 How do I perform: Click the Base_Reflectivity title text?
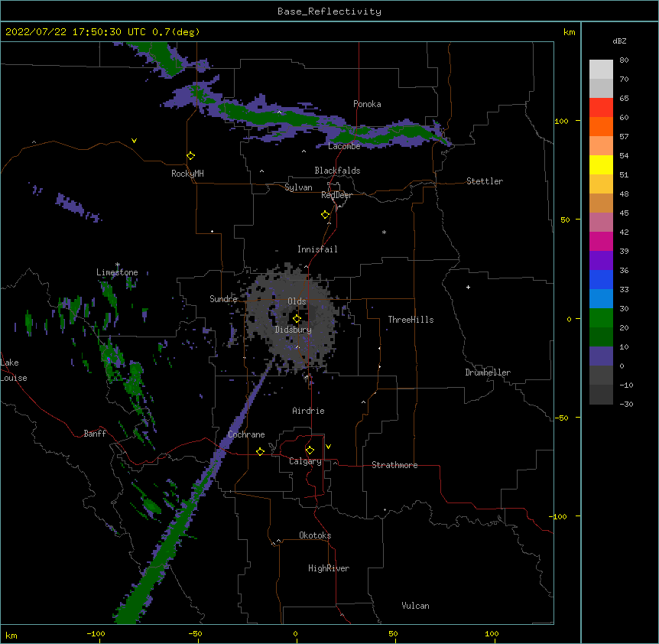(329, 11)
